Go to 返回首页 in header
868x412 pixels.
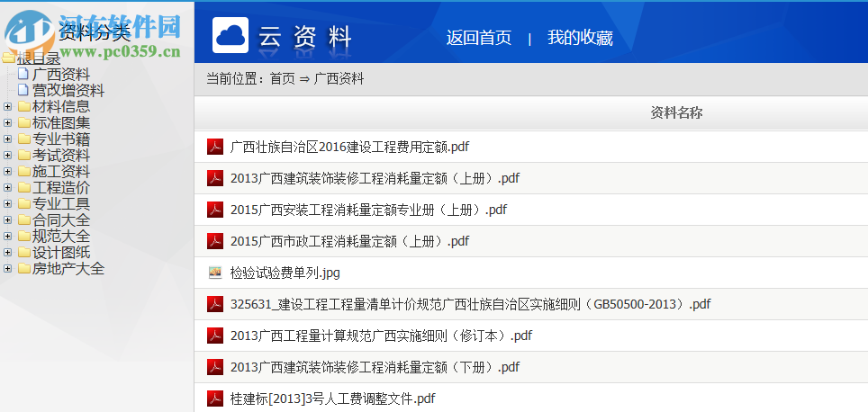(x=479, y=38)
